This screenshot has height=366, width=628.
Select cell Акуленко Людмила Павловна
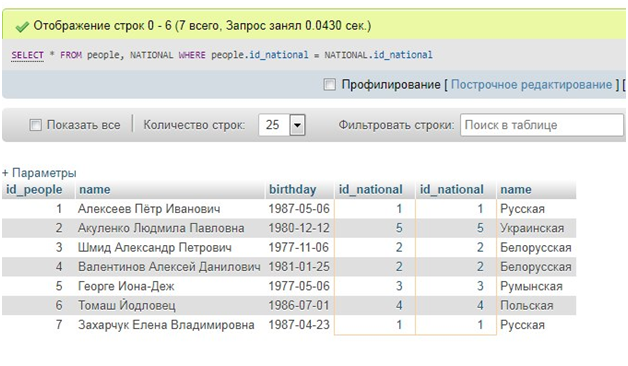pos(161,228)
